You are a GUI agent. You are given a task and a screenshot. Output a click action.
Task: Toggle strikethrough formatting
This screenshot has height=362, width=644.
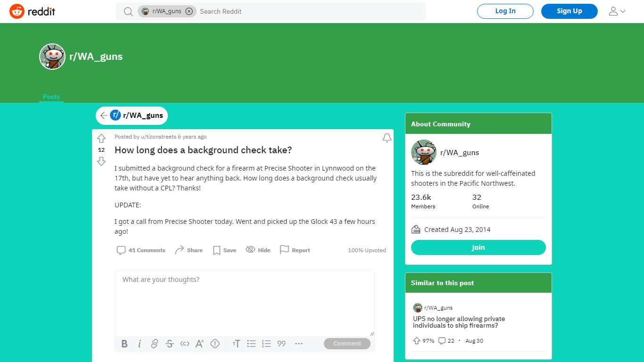170,344
